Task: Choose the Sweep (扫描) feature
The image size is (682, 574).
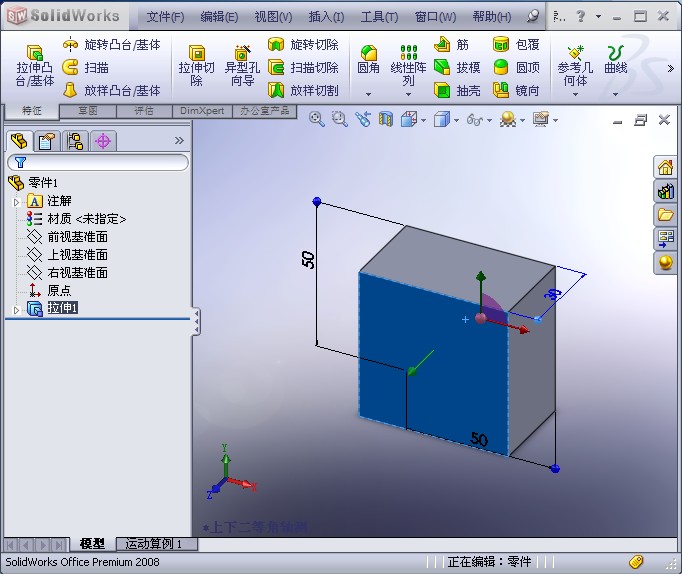Action: point(85,67)
